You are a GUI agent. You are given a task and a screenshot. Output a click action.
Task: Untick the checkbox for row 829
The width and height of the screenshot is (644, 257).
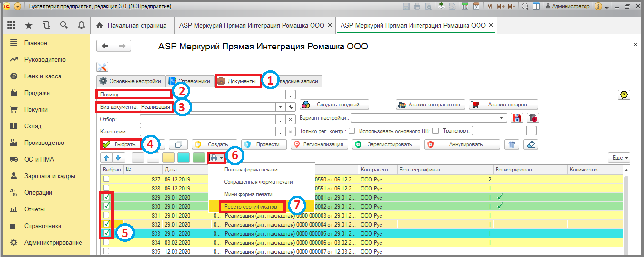107,197
